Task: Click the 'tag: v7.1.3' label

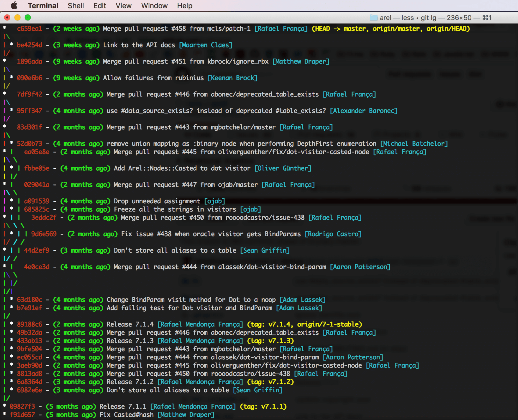Action: (270, 341)
